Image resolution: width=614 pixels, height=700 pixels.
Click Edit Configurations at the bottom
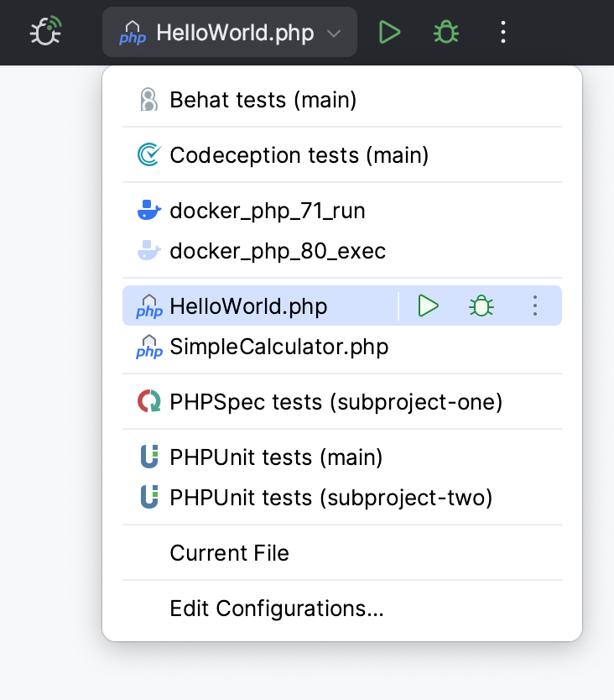click(278, 609)
